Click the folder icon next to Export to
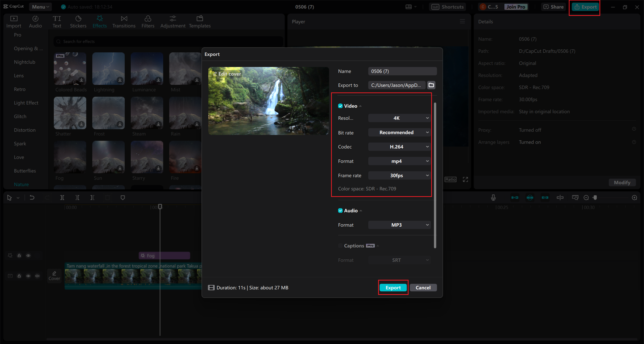Image resolution: width=644 pixels, height=344 pixels. [x=431, y=85]
